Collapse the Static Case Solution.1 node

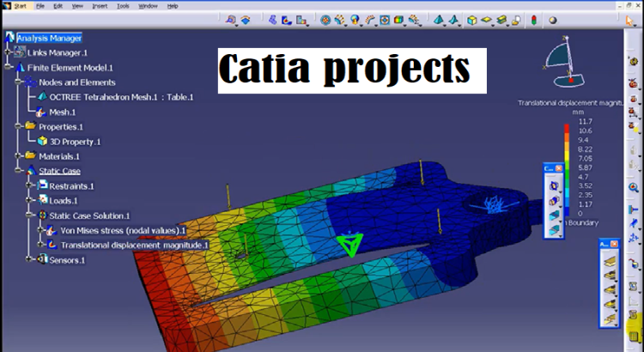point(28,215)
